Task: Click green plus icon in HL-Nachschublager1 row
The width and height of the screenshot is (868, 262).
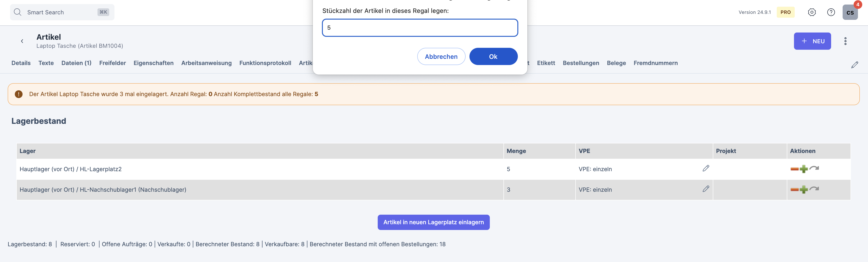Action: pos(804,189)
